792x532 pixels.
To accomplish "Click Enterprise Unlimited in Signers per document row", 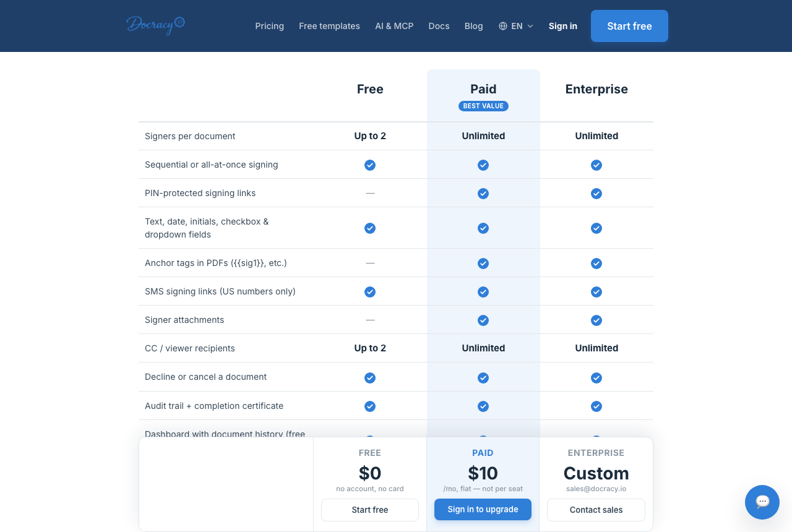I will (x=596, y=136).
